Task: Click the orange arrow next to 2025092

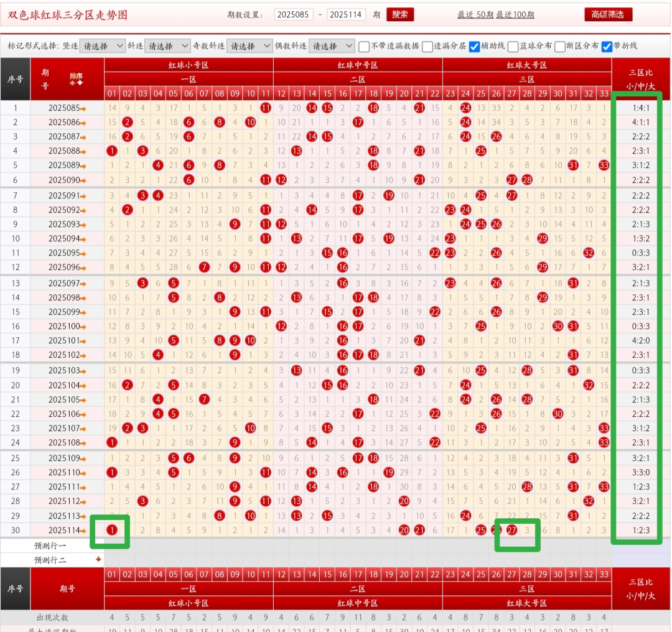Action: tap(83, 210)
